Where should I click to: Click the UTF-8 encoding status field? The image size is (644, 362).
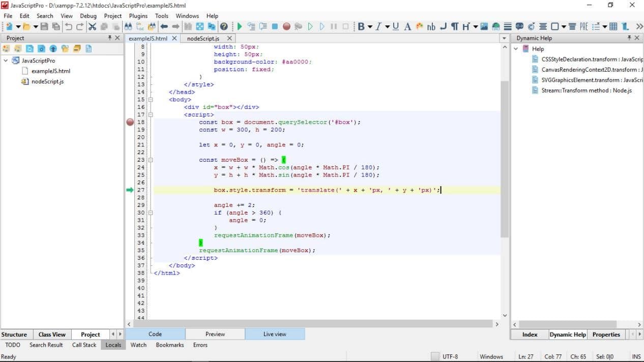pyautogui.click(x=450, y=356)
